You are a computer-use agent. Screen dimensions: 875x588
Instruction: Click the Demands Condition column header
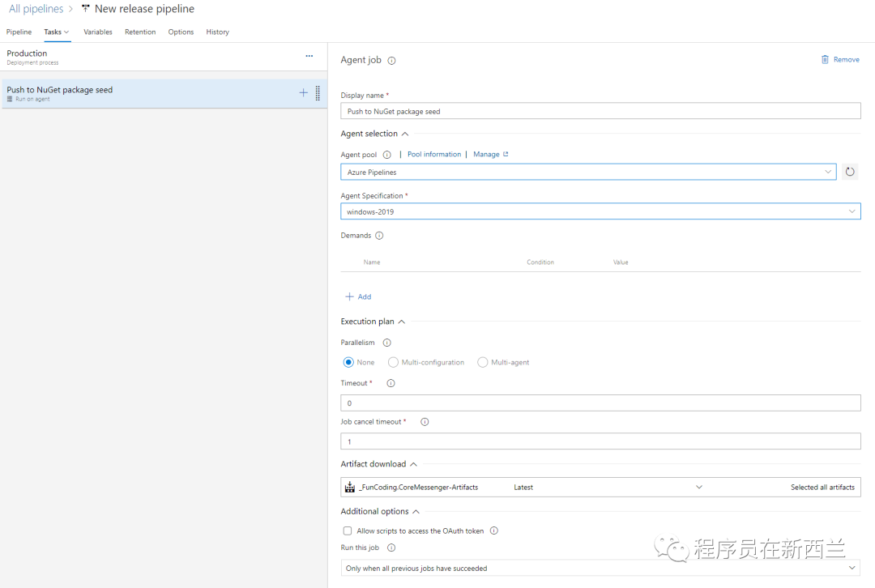point(540,262)
